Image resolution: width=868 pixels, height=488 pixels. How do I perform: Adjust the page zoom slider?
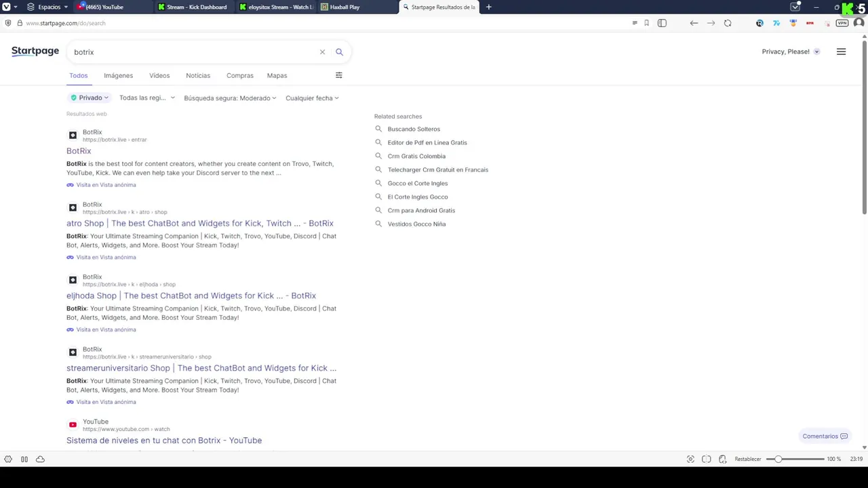click(795, 459)
